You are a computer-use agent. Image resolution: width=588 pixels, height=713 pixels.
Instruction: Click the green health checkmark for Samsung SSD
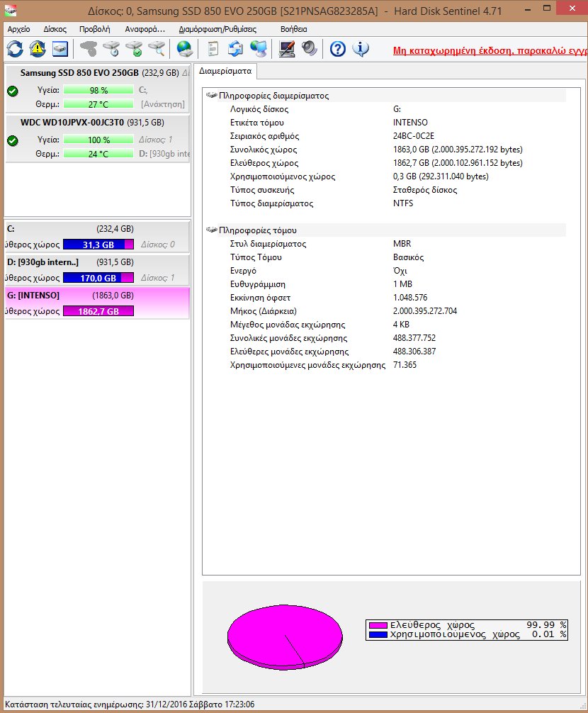point(13,91)
